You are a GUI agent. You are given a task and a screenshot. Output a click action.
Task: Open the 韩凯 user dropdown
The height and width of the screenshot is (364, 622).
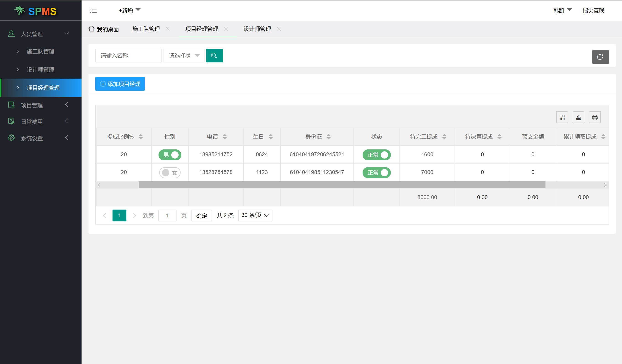[562, 11]
